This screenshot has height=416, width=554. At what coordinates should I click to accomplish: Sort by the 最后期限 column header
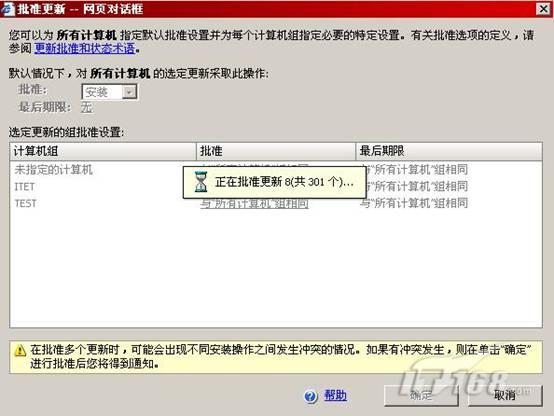pos(449,151)
